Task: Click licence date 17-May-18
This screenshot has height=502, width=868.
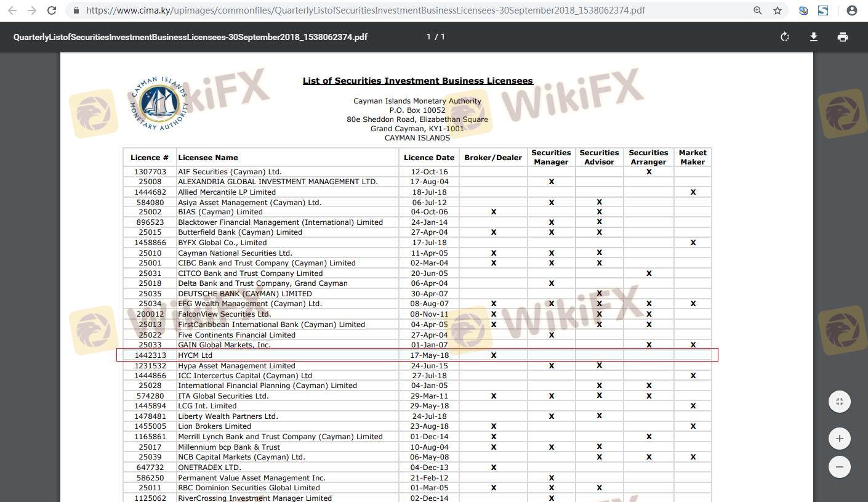Action: pos(430,355)
